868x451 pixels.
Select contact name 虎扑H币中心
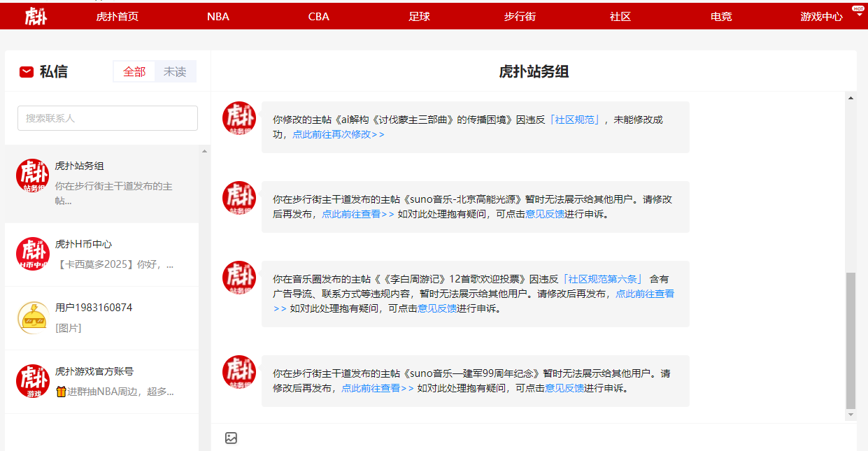(x=83, y=244)
